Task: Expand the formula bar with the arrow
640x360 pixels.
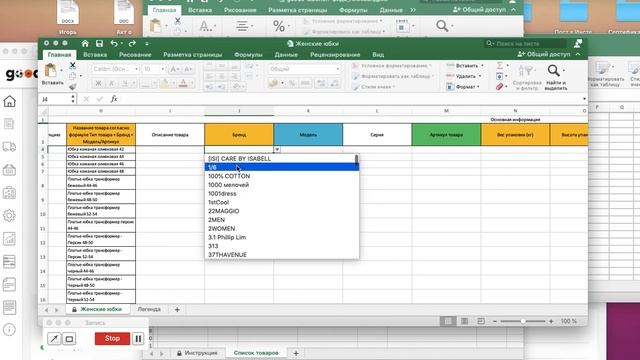Action: tap(584, 99)
